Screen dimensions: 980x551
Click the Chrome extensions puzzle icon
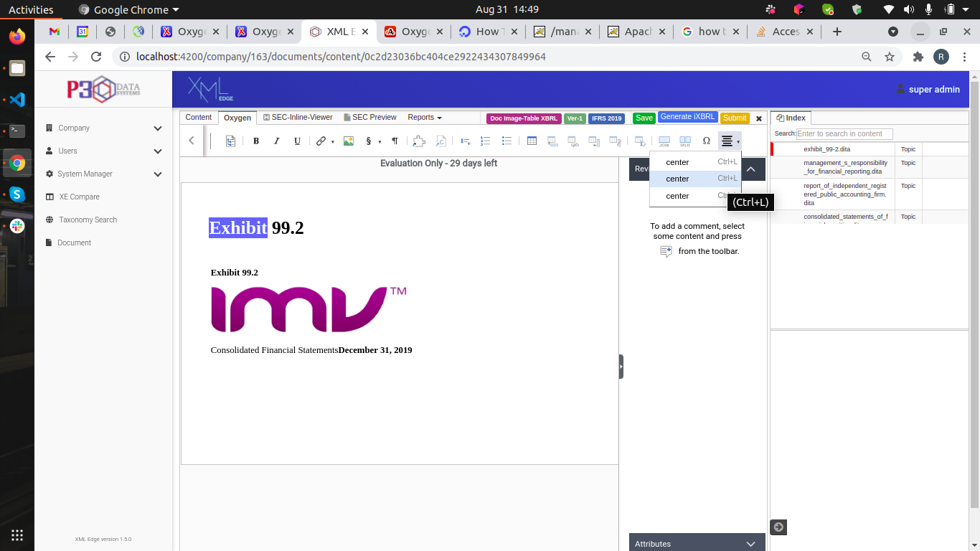(918, 57)
